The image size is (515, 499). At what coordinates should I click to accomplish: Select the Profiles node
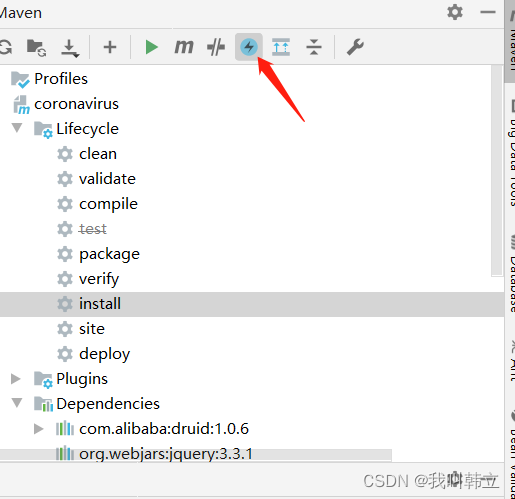pyautogui.click(x=61, y=79)
